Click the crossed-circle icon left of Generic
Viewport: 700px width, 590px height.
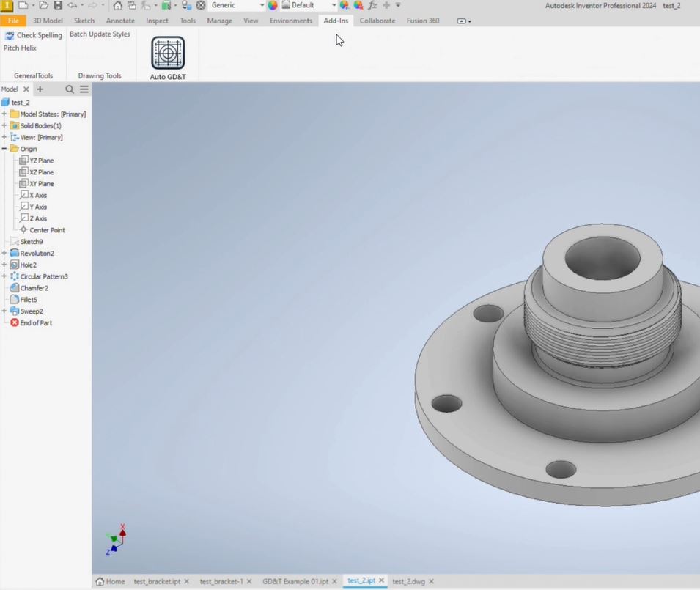pyautogui.click(x=201, y=5)
